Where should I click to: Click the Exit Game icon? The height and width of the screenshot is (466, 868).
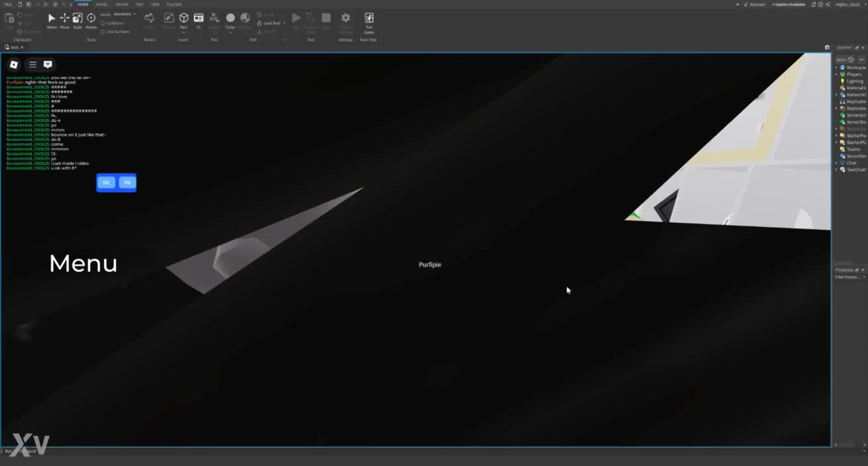pos(369,19)
